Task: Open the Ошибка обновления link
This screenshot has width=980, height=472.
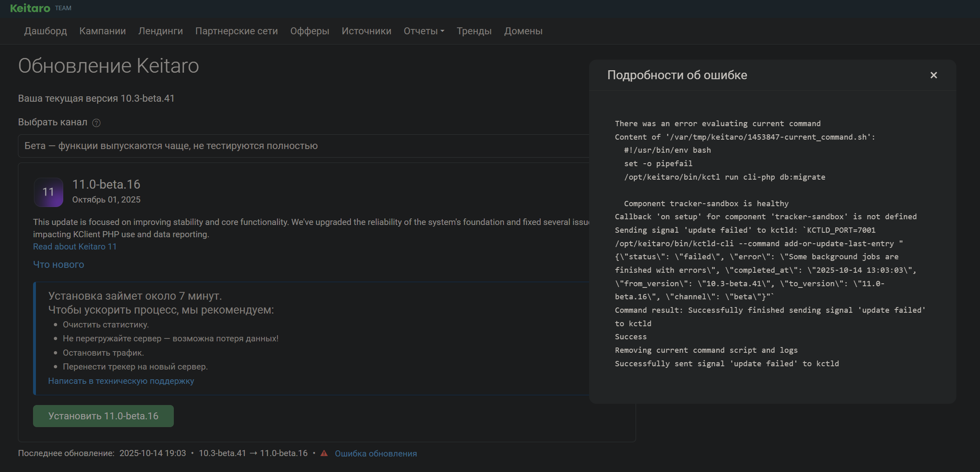Action: point(375,454)
